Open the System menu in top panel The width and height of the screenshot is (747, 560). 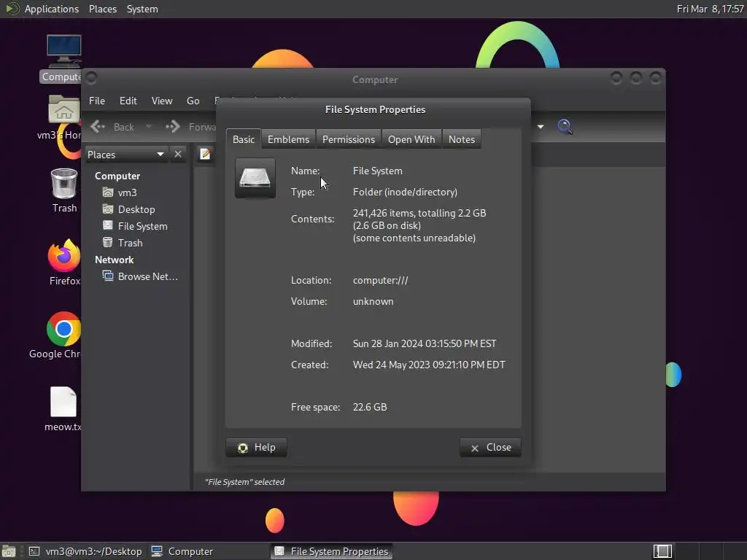click(x=142, y=9)
